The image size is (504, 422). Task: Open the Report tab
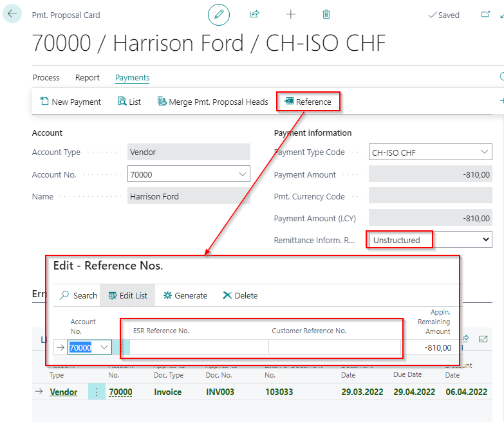[88, 78]
